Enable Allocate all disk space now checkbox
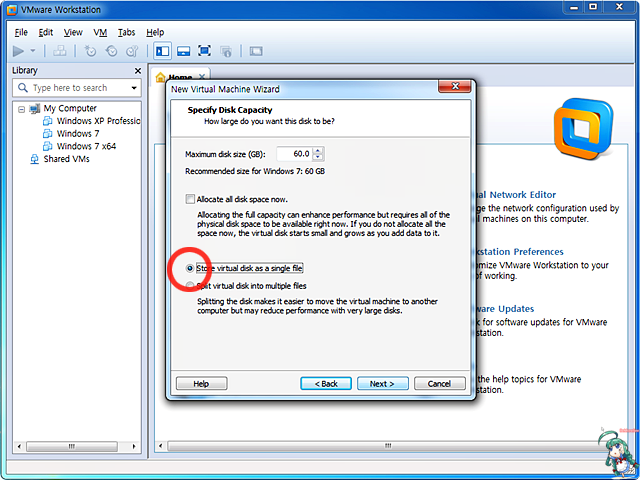Image resolution: width=640 pixels, height=480 pixels. click(190, 199)
